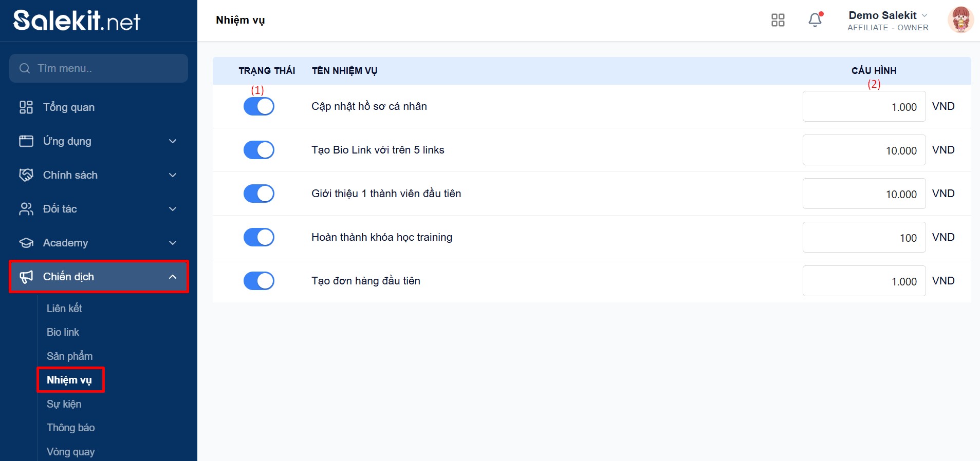This screenshot has width=980, height=461.
Task: Select the Sự kiện submenu item
Action: pos(64,404)
